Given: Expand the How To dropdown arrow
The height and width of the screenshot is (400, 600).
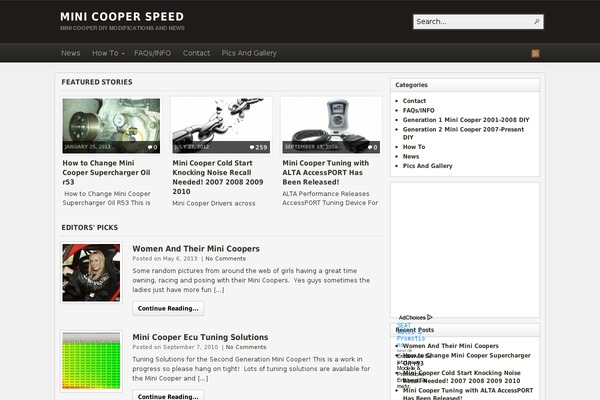Looking at the screenshot, I should coord(123,54).
